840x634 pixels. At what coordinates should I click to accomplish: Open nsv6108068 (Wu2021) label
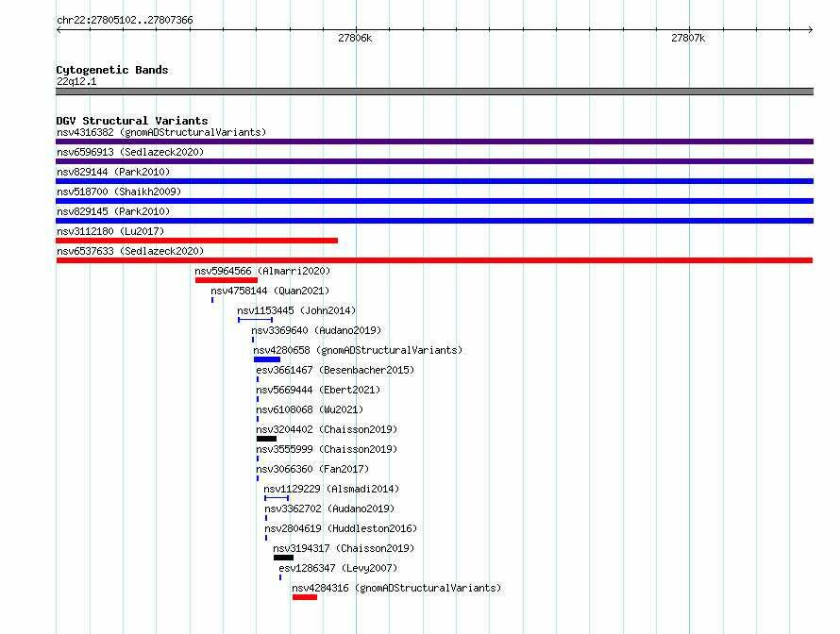click(x=310, y=409)
